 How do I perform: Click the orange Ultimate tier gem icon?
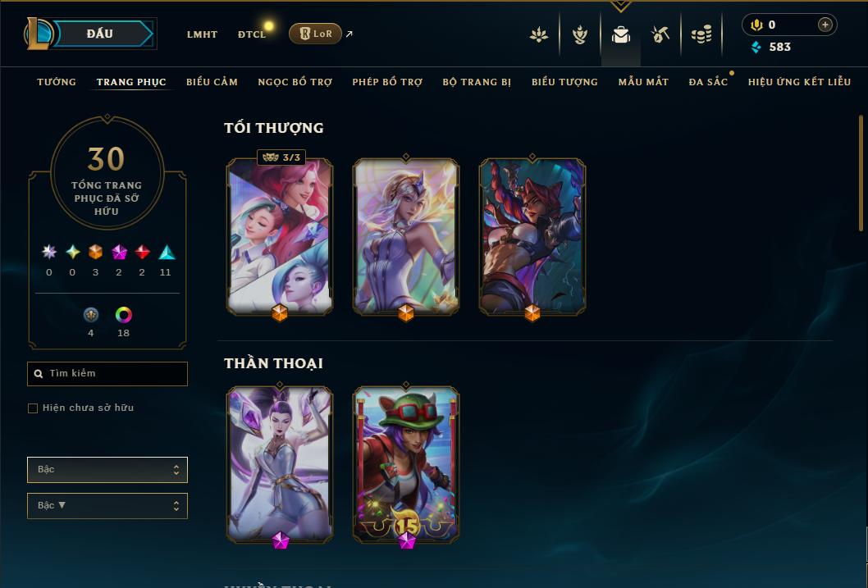coord(95,253)
